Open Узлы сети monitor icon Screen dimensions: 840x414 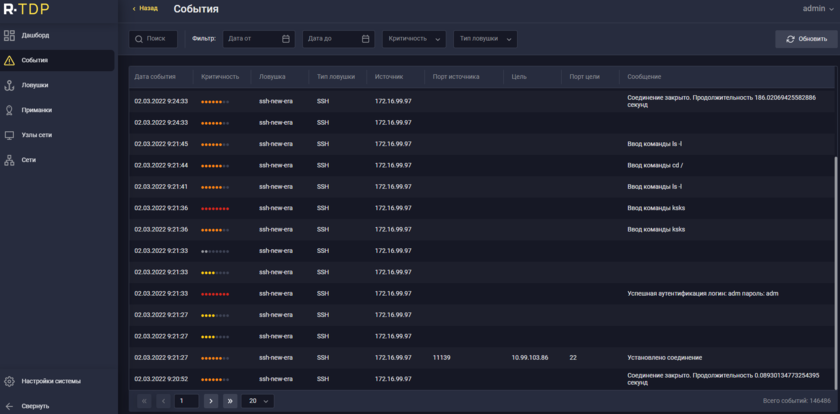tap(10, 135)
